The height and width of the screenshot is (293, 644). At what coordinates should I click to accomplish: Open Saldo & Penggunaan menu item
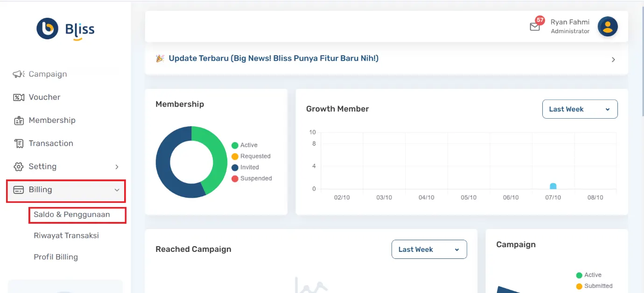(x=72, y=215)
